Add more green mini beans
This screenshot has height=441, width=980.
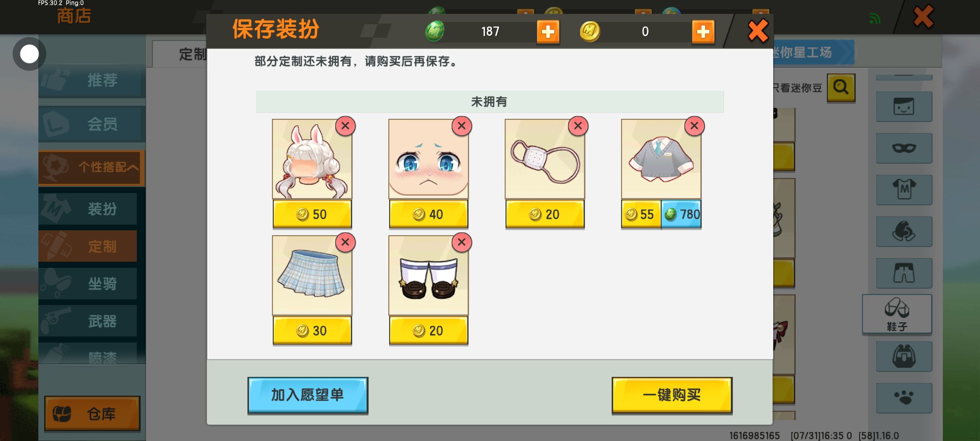(x=548, y=31)
